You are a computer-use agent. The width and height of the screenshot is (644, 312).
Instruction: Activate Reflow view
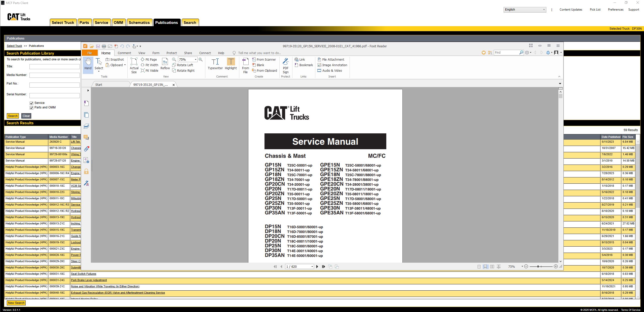[165, 64]
